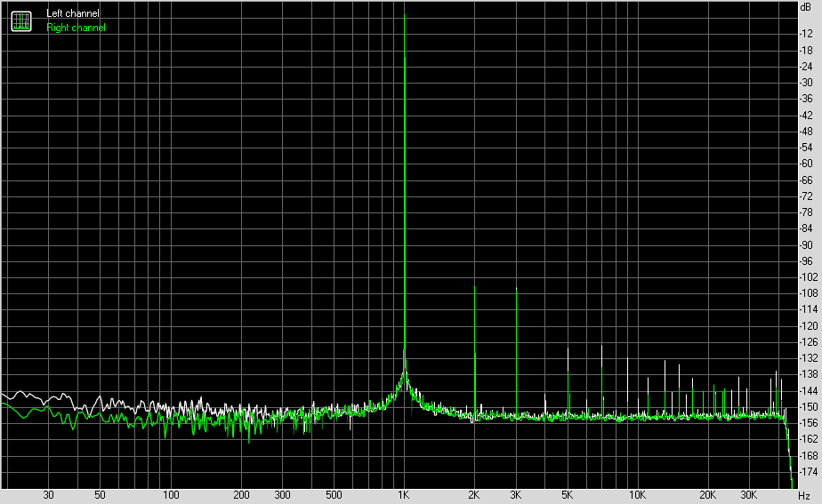This screenshot has width=822, height=504.
Task: Click the 30 Hz axis label
Action: (x=48, y=495)
